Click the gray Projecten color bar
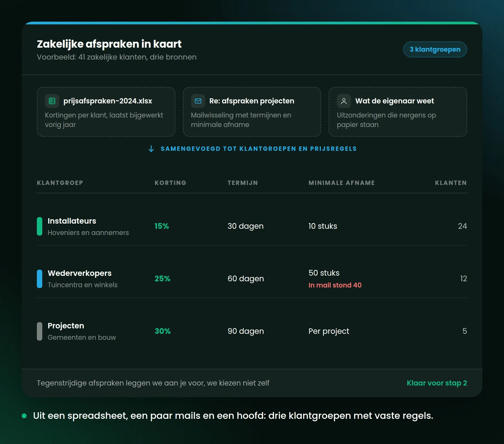Screen dimensions: 504x444 [40, 331]
